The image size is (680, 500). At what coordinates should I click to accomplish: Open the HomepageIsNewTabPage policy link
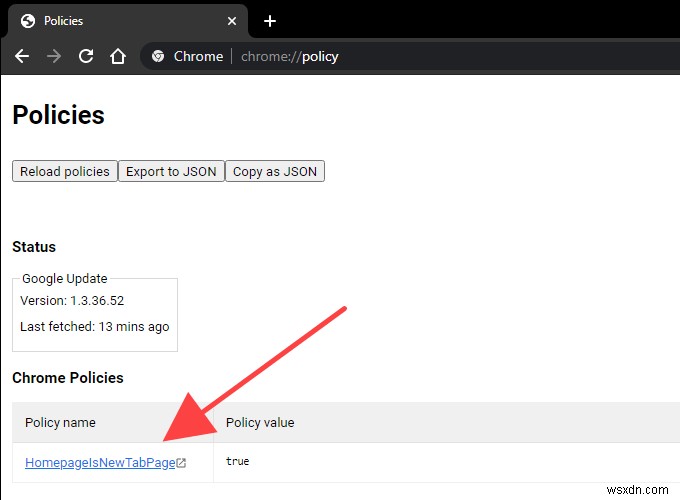[100, 462]
